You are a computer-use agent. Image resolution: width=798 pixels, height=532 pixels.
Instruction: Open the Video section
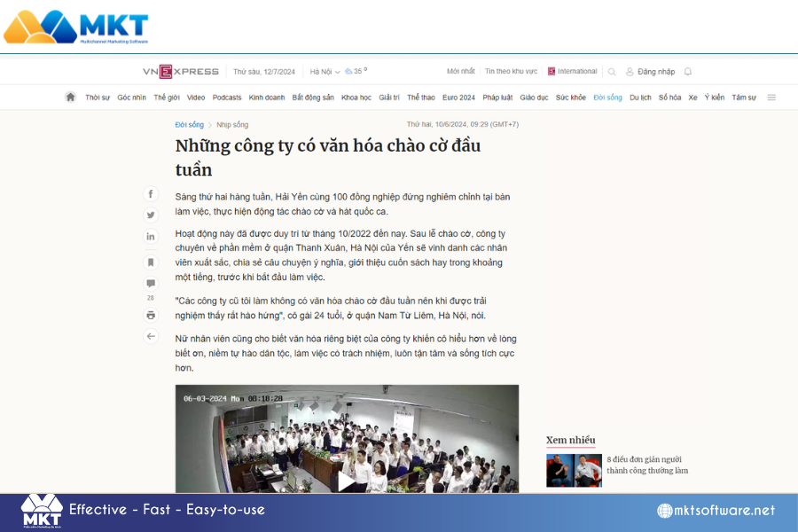195,98
